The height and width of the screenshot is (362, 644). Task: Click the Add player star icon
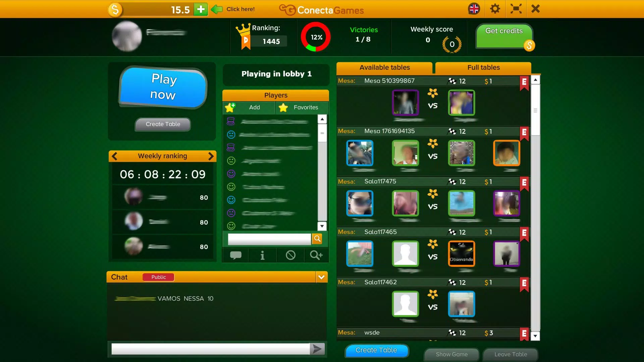230,107
